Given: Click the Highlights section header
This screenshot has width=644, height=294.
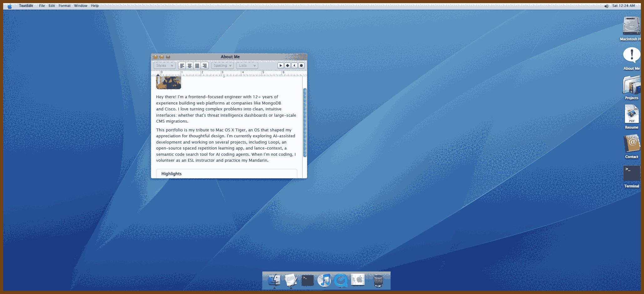Looking at the screenshot, I should click(171, 174).
